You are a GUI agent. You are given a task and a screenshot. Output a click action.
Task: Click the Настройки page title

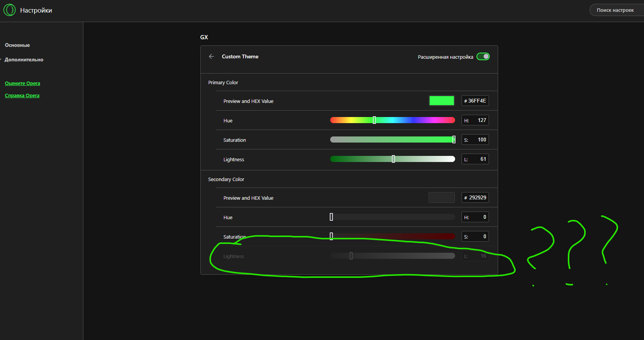click(36, 10)
